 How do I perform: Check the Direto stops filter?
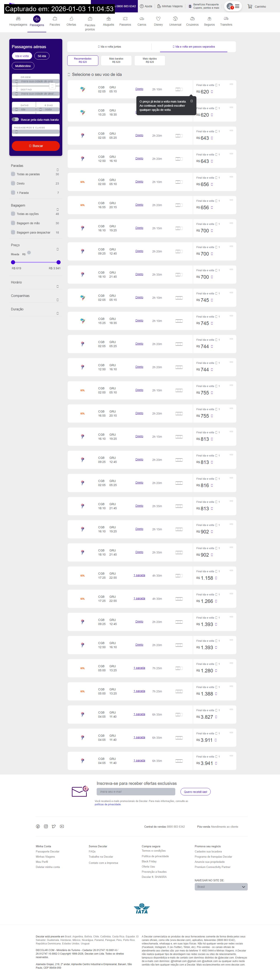[13, 183]
